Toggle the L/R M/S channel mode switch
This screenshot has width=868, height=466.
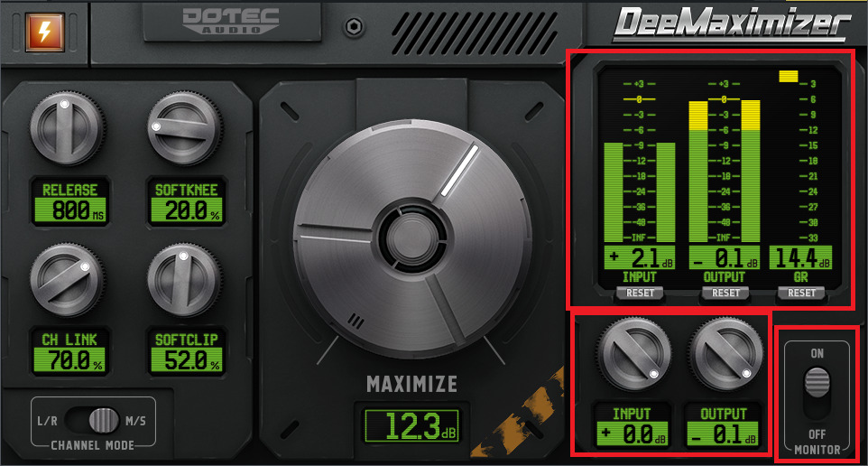click(92, 421)
